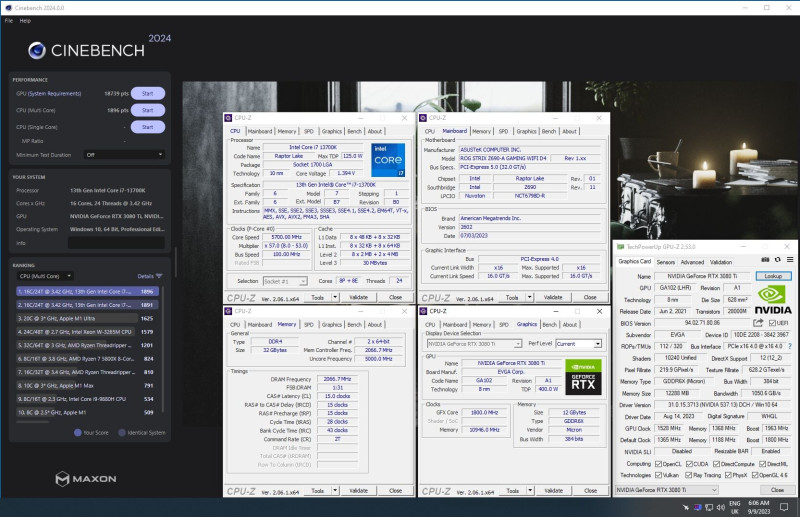The height and width of the screenshot is (517, 800).
Task: Start the CPU (Single Core) test
Action: [147, 127]
